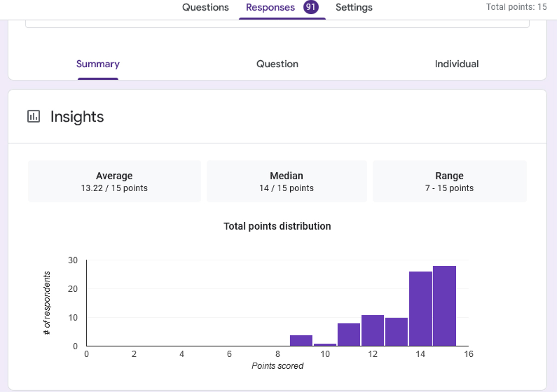
Task: Click the histogram bar for 12 points
Action: [x=373, y=330]
